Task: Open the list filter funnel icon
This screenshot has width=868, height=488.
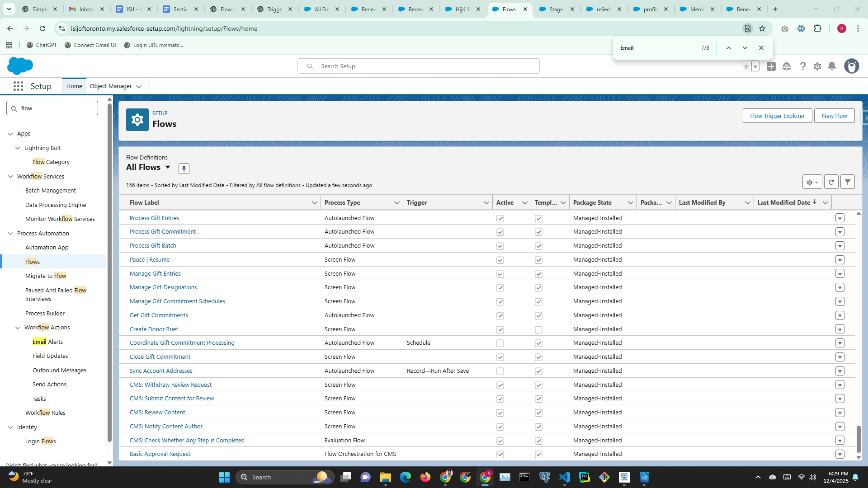Action: pos(848,182)
